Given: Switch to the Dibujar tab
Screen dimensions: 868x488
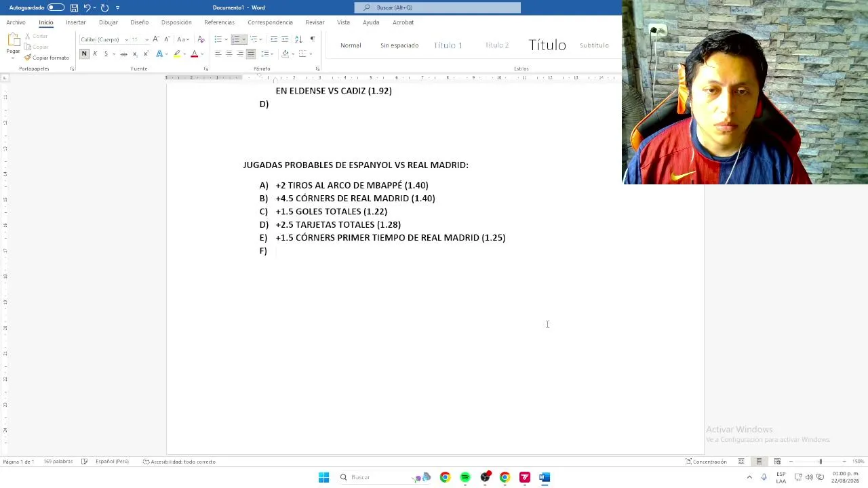Looking at the screenshot, I should [108, 22].
